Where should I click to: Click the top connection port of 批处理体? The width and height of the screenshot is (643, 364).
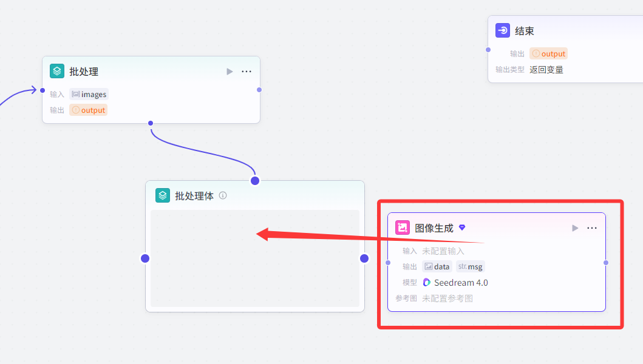pos(255,181)
